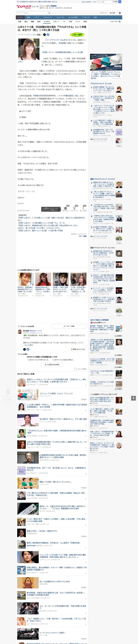The height and width of the screenshot is (644, 138).
Task: Open 速報 tab
Action: (x=28, y=17)
